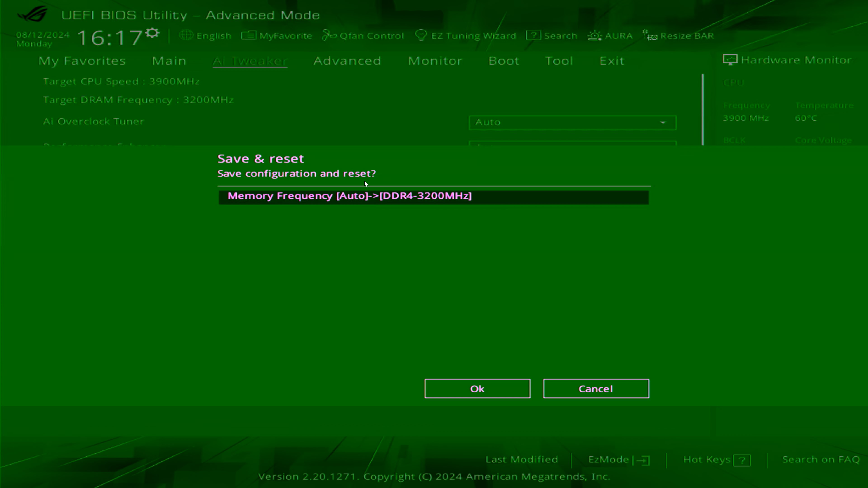Screen dimensions: 868x488
Task: Click CPU frequency value 3900 MHz
Action: (746, 118)
